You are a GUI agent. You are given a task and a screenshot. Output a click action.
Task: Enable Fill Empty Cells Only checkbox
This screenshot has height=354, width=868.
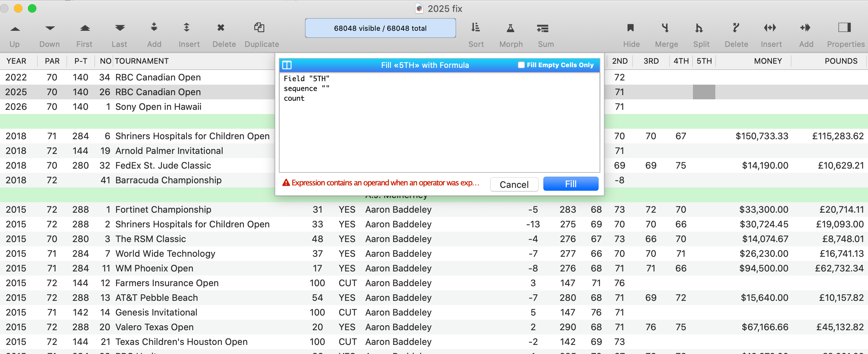pos(521,65)
